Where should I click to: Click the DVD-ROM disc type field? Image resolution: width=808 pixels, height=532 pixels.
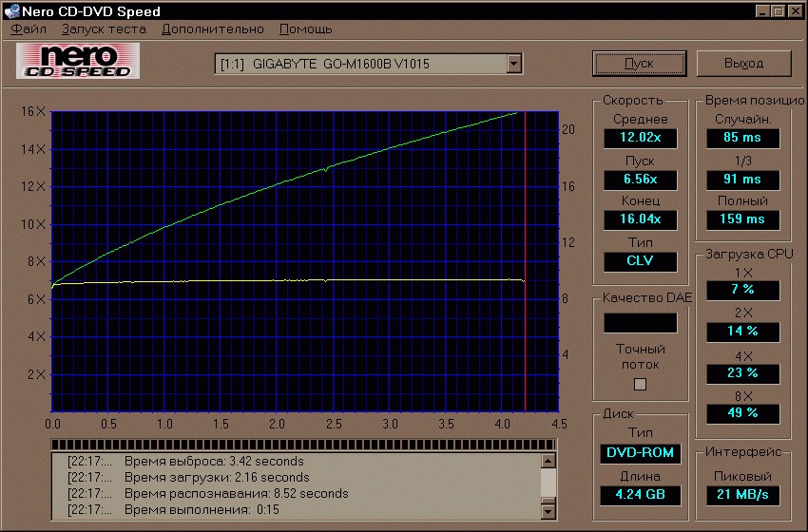point(640,453)
